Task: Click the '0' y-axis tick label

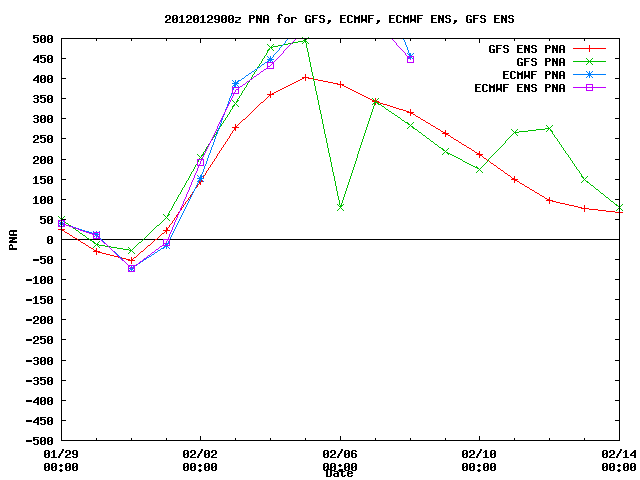Action: [50, 240]
